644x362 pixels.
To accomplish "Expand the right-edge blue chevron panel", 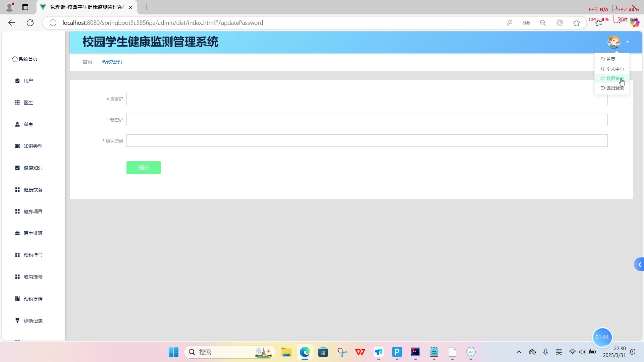I will 639,264.
